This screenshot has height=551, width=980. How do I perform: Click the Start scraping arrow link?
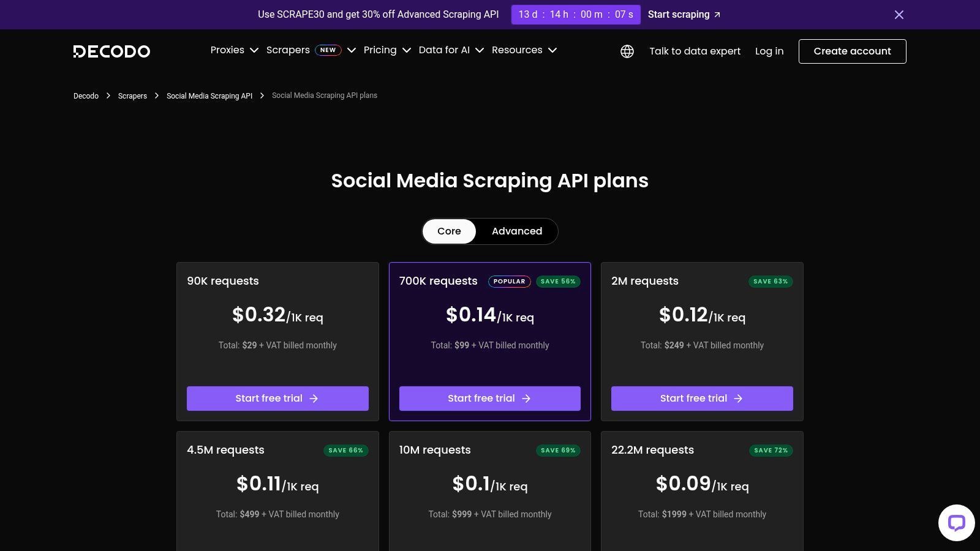click(684, 14)
